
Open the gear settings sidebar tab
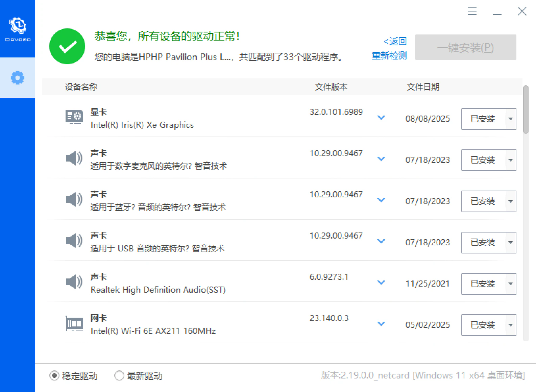point(18,78)
